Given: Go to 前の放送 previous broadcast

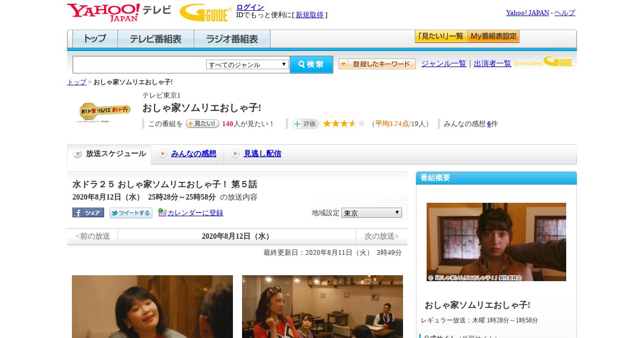Looking at the screenshot, I should tap(92, 236).
